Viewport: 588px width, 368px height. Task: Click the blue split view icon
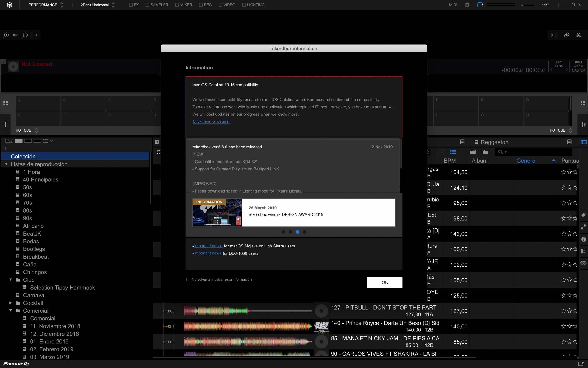tap(584, 142)
